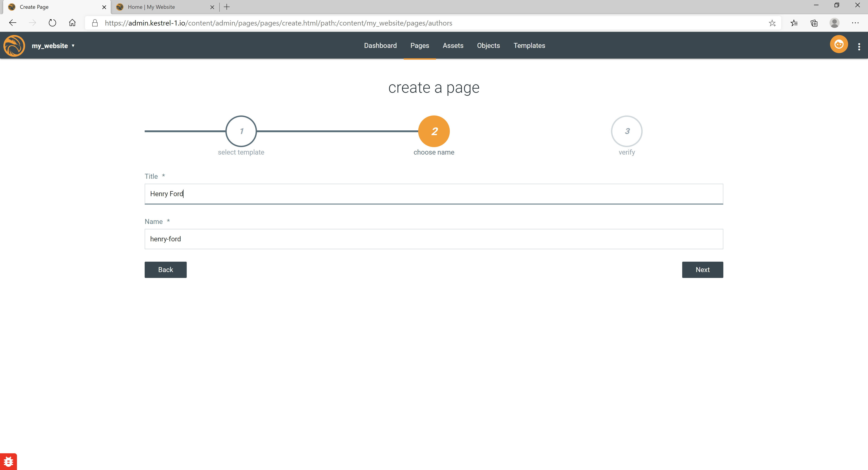This screenshot has height=470, width=868.
Task: Open the Templates navigation item
Action: (529, 45)
